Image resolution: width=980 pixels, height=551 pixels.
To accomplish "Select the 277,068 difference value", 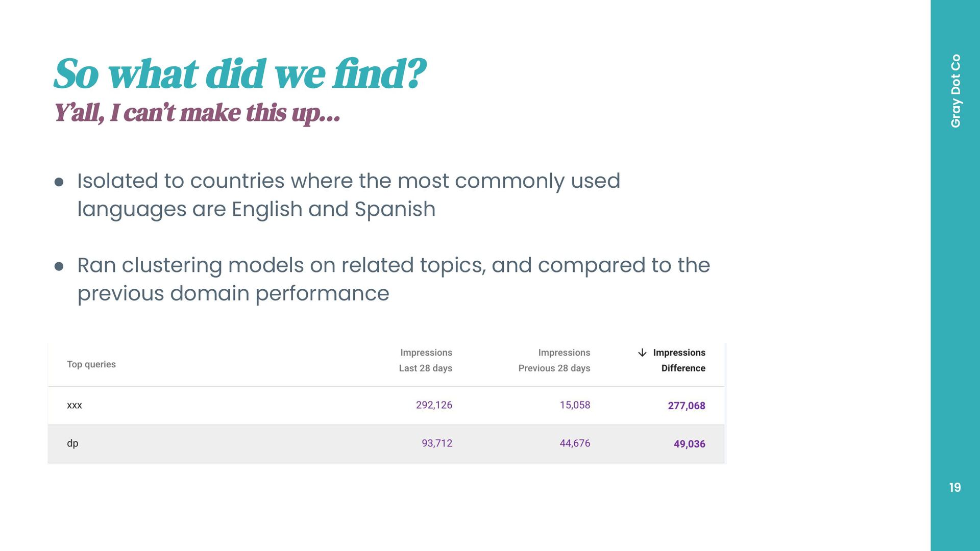I will click(x=687, y=406).
